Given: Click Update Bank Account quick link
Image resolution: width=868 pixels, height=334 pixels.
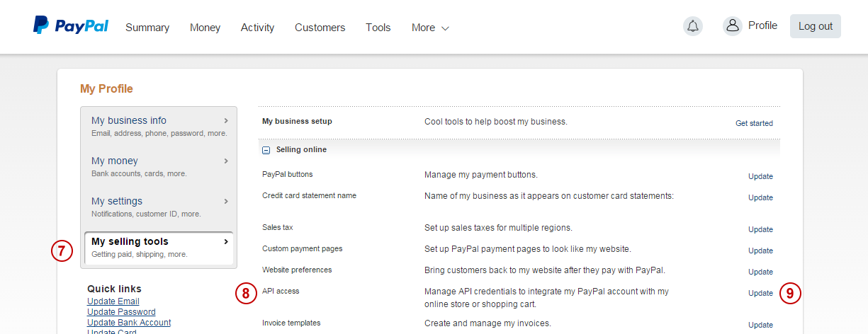Looking at the screenshot, I should tap(129, 323).
